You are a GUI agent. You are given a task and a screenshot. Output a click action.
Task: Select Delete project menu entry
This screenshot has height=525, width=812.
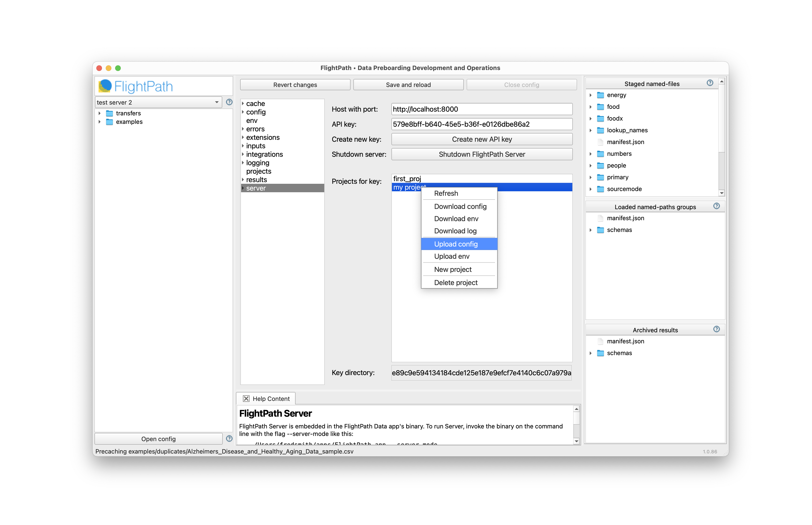[x=456, y=282]
